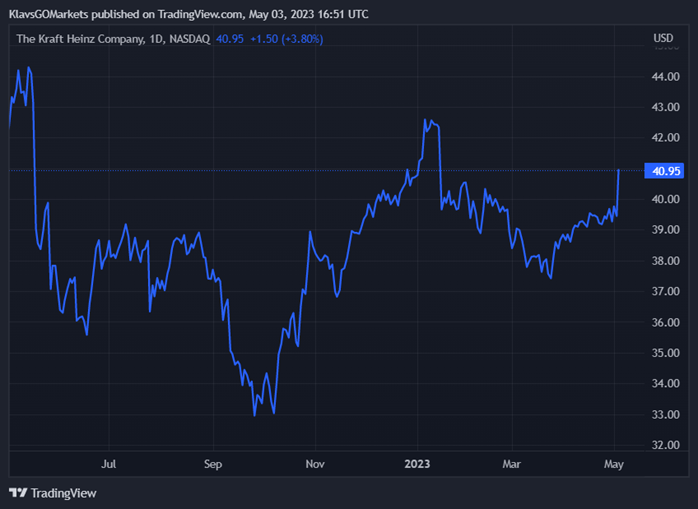Viewport: 698px width, 509px height.
Task: Click the 33.00 price axis label
Action: click(x=666, y=414)
